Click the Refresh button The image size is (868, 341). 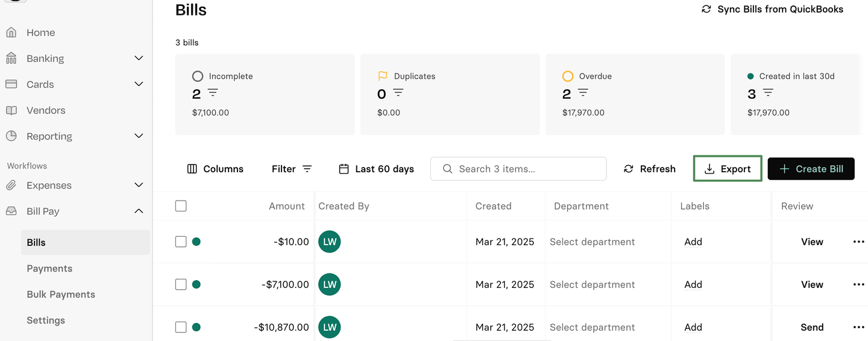click(649, 169)
